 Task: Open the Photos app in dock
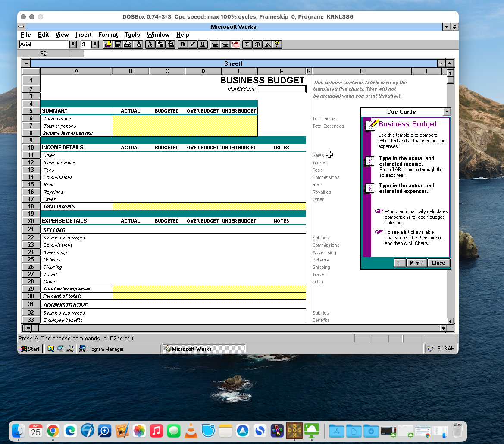click(139, 431)
